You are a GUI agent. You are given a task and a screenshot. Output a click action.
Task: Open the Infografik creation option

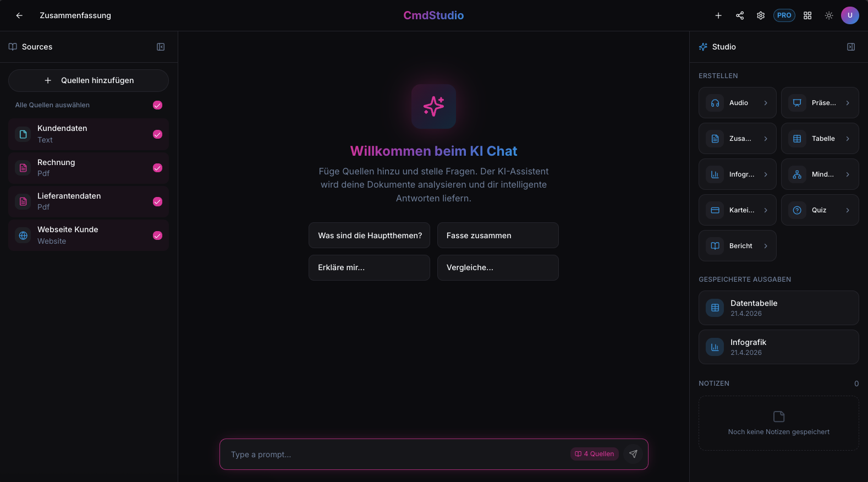tap(737, 174)
